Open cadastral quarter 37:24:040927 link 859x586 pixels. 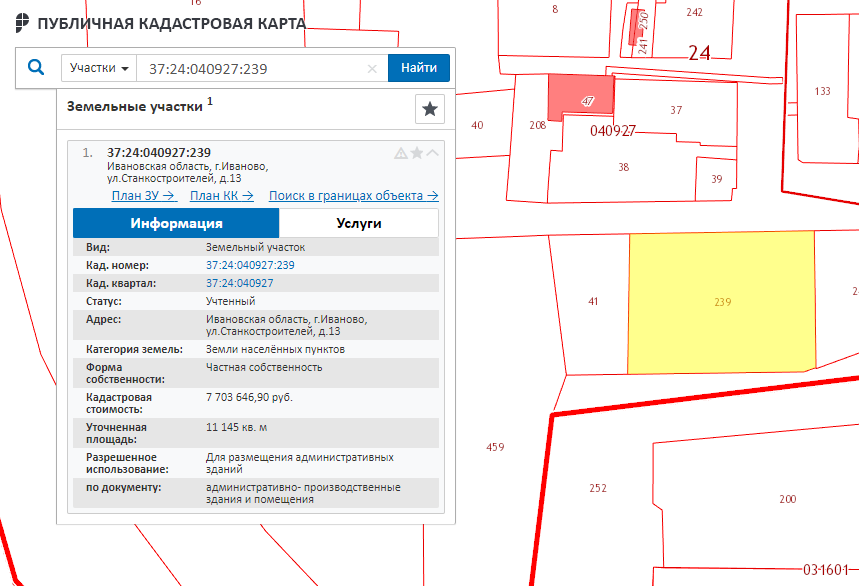coord(239,283)
